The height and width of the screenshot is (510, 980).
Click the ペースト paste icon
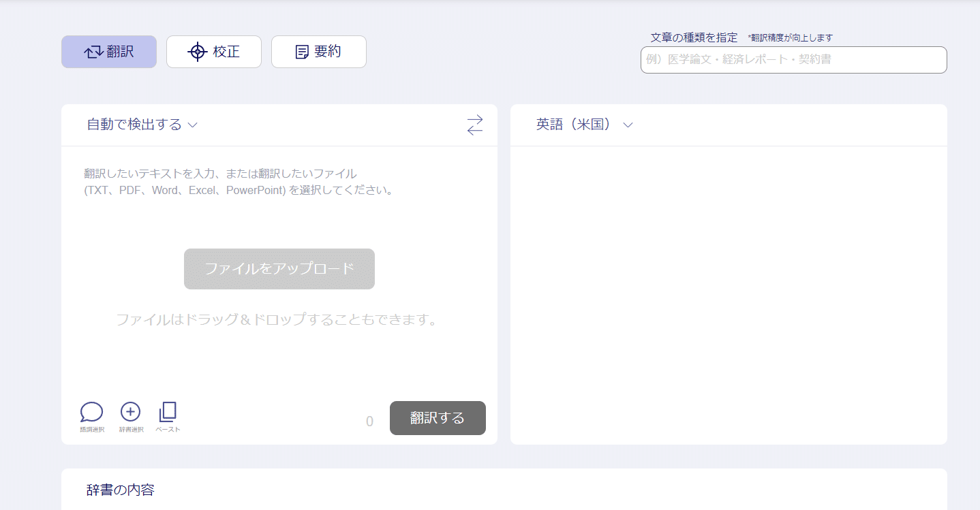click(168, 413)
